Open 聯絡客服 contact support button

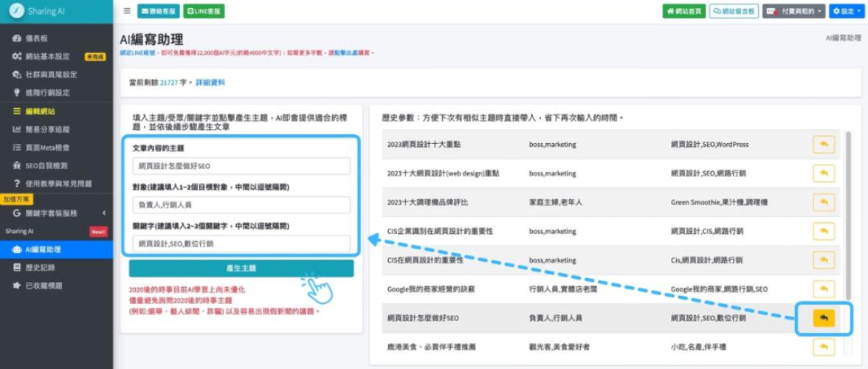158,11
